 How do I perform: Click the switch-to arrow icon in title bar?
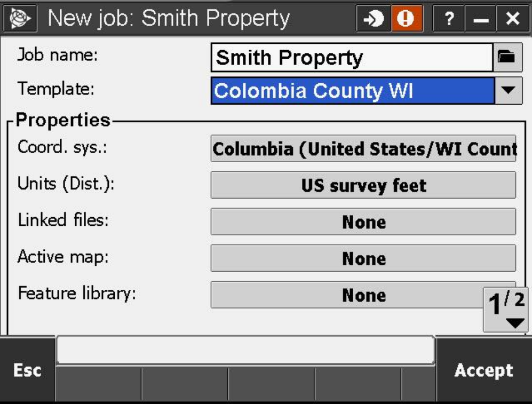(373, 18)
